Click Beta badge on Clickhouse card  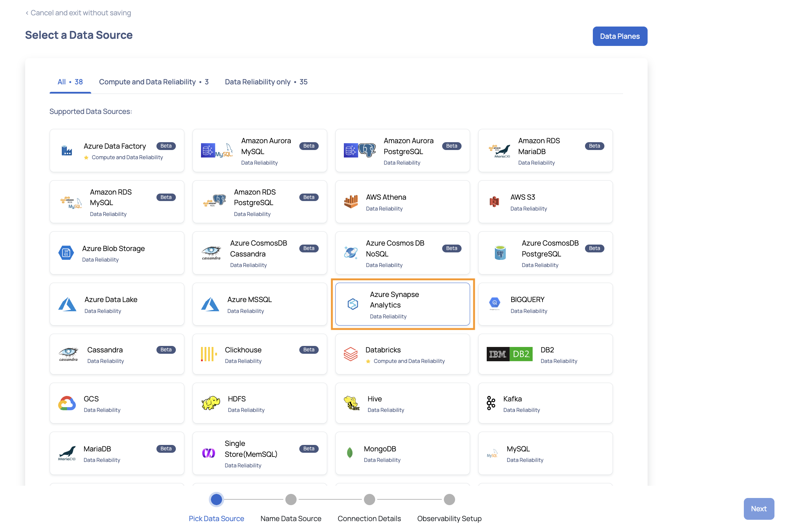point(309,350)
